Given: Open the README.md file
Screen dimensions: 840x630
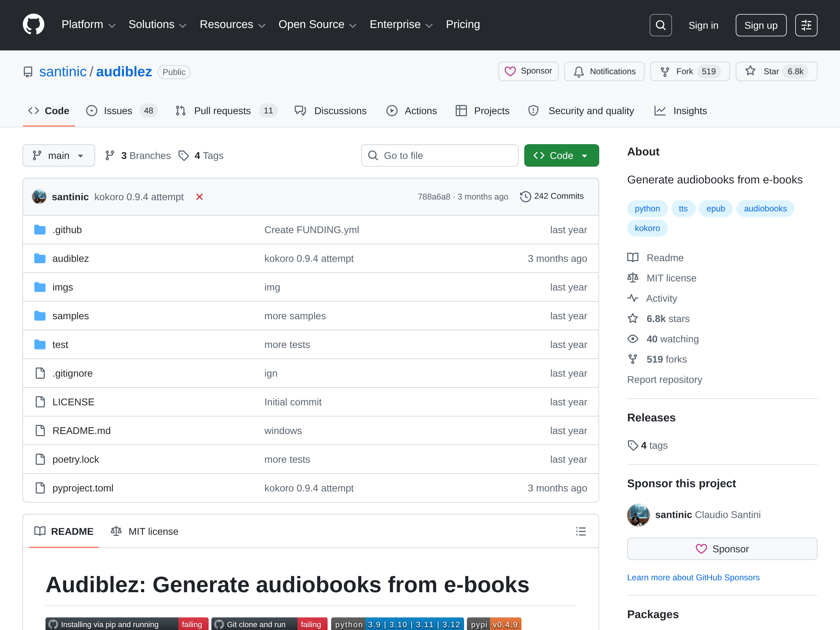Looking at the screenshot, I should pos(82,430).
